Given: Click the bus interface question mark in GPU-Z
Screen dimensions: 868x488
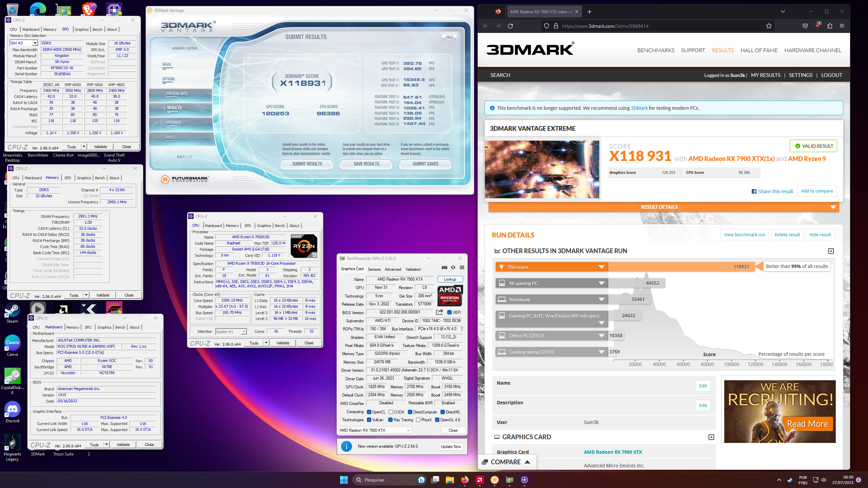Looking at the screenshot, I should point(461,329).
